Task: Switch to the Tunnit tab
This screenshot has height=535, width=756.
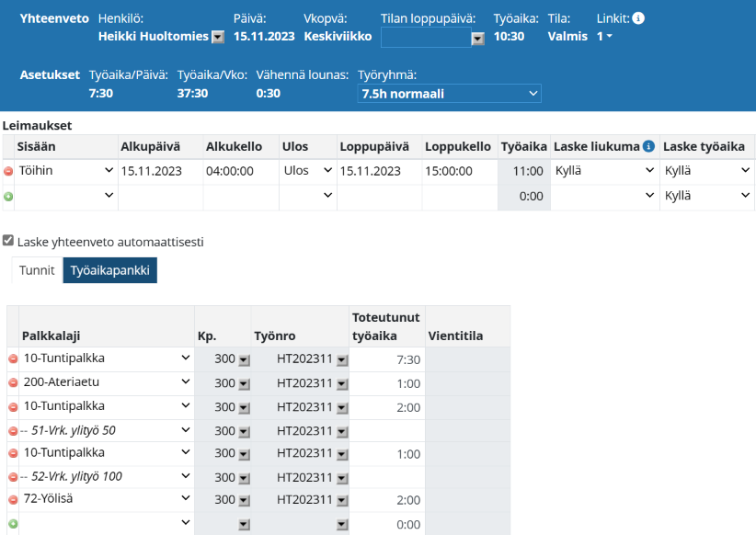Action: click(x=37, y=270)
